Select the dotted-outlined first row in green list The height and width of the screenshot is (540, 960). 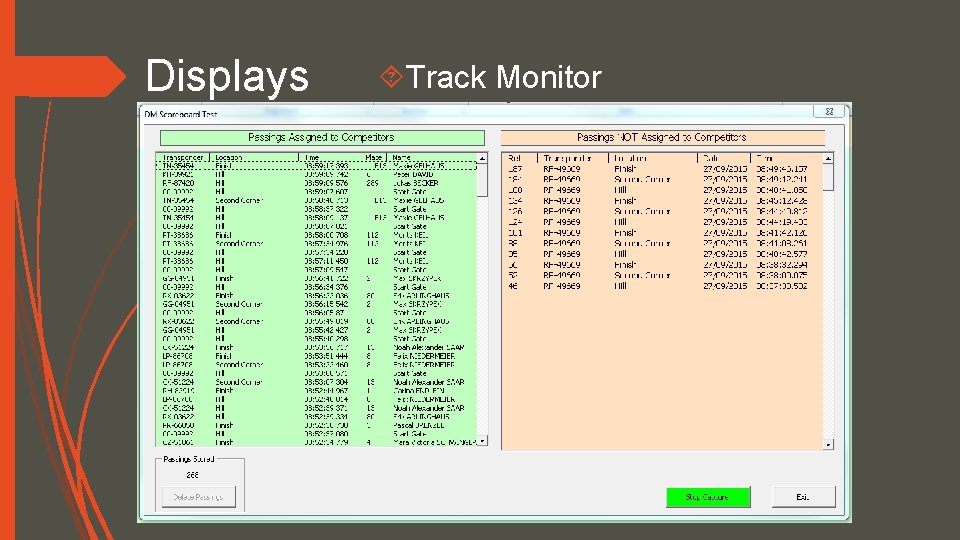click(317, 165)
